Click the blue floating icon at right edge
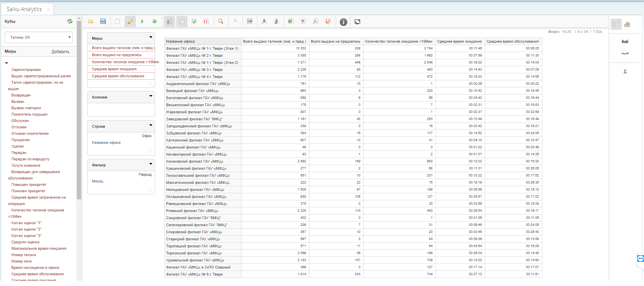644x286 pixels. [640, 258]
